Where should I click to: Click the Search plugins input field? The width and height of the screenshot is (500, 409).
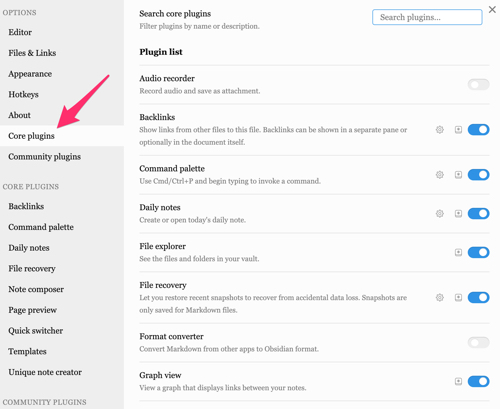coord(427,17)
